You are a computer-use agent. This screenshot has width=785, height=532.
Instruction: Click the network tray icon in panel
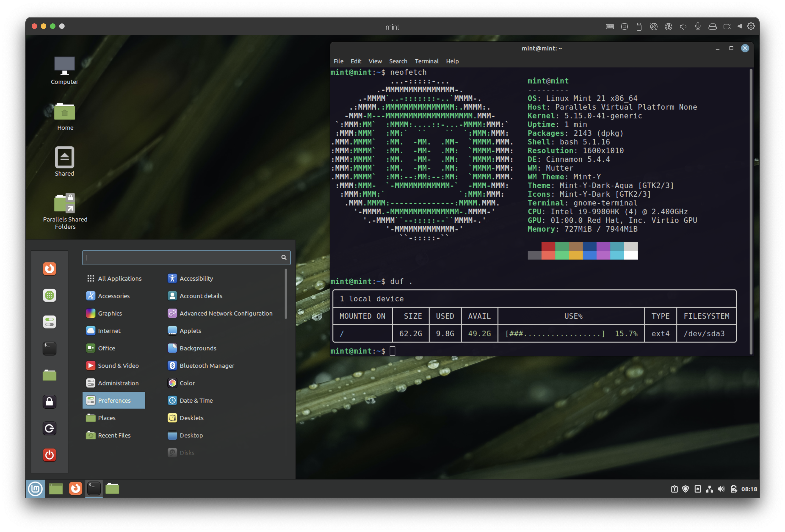pos(709,489)
